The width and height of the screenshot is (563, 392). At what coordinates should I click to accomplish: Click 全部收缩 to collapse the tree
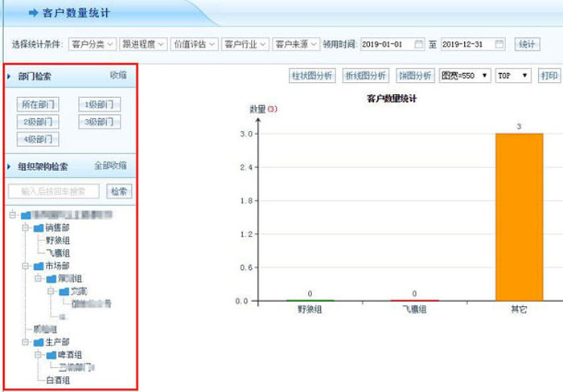pyautogui.click(x=110, y=165)
